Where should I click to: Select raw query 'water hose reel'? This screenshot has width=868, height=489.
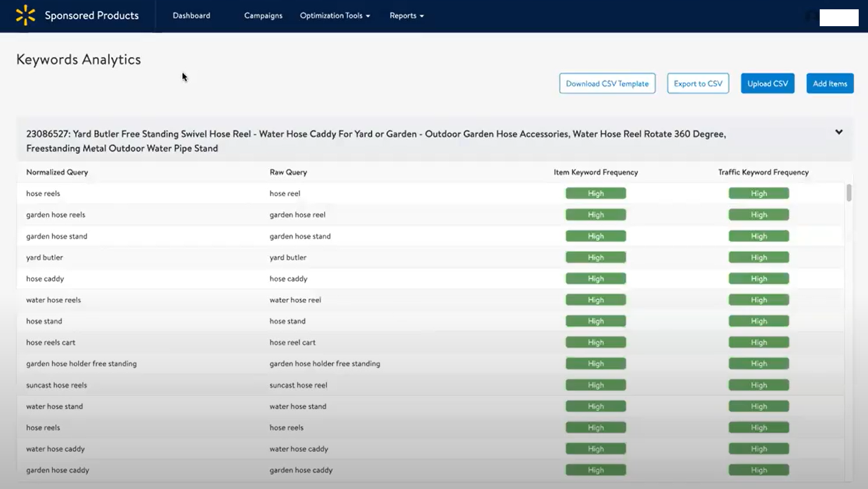pos(295,300)
